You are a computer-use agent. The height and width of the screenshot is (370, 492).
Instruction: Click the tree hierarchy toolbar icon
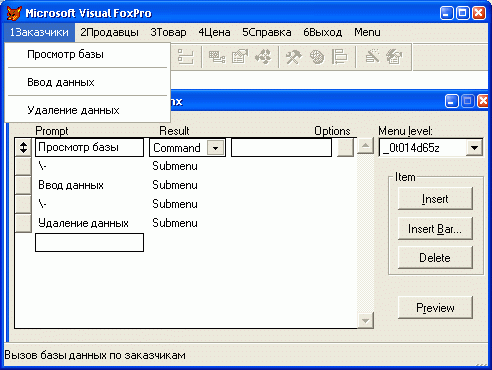pos(186,57)
